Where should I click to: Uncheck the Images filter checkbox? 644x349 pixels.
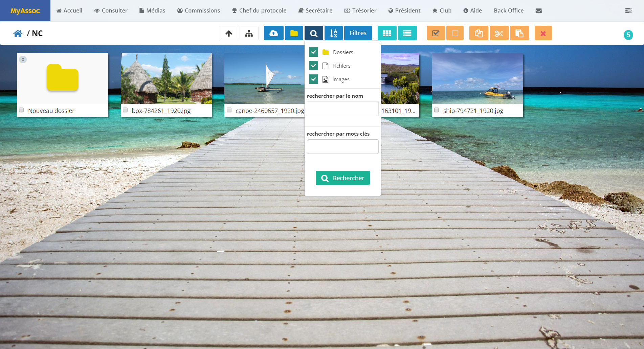tap(314, 79)
